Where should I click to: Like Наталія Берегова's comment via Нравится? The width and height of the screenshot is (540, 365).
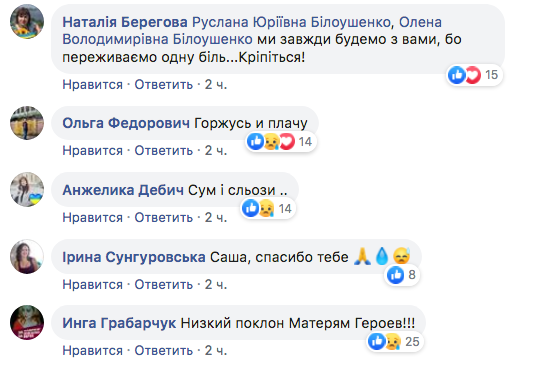click(93, 84)
